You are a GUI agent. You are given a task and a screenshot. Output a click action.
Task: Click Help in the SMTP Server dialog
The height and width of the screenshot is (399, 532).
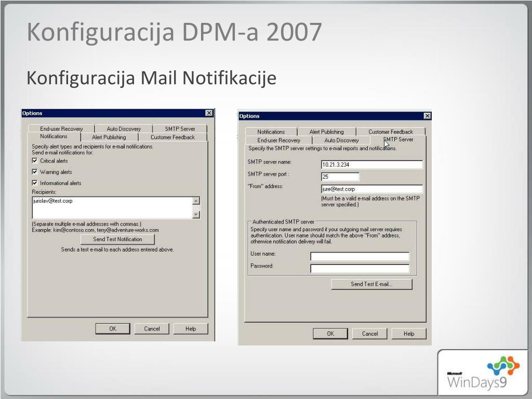pos(409,334)
